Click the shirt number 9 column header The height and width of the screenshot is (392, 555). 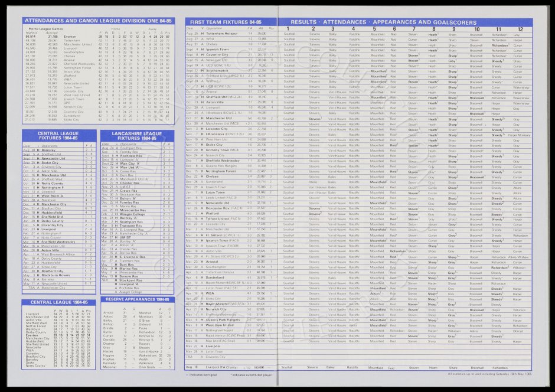(x=454, y=29)
